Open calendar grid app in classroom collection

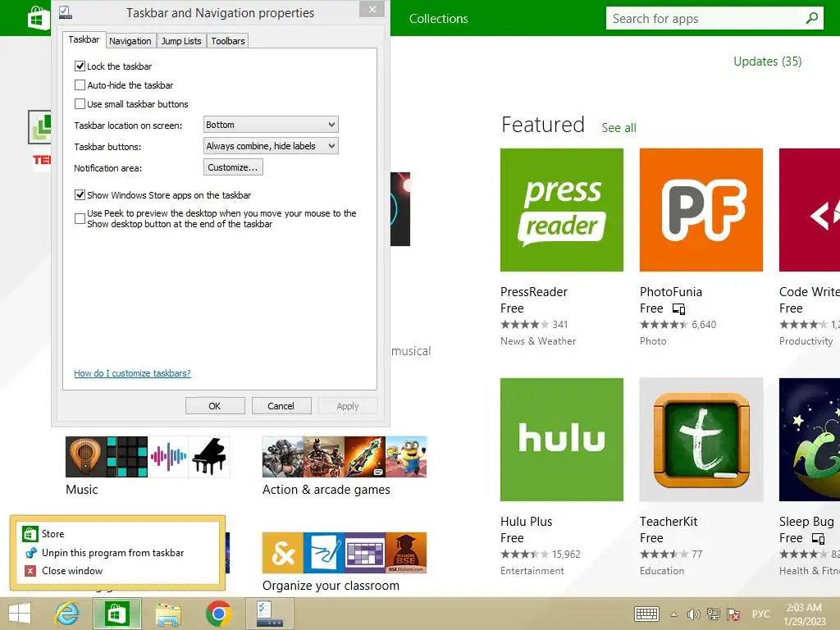click(x=365, y=553)
